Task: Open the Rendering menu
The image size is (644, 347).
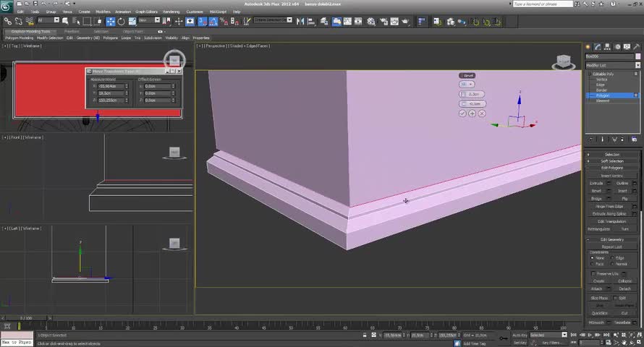Action: (171, 12)
